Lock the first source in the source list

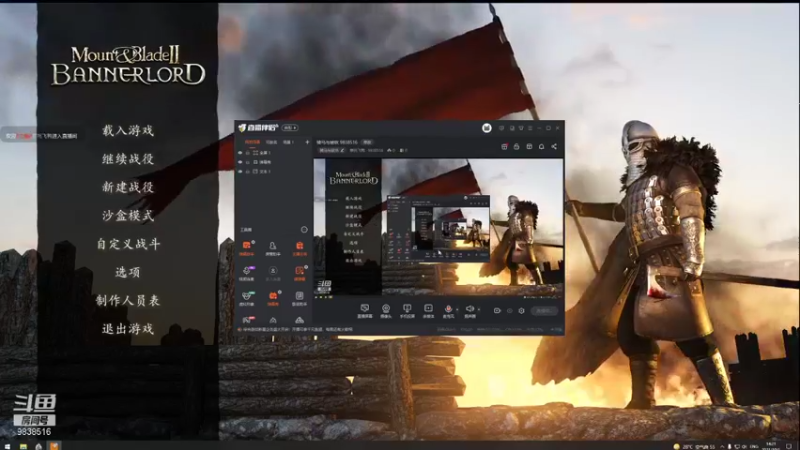pyautogui.click(x=248, y=153)
